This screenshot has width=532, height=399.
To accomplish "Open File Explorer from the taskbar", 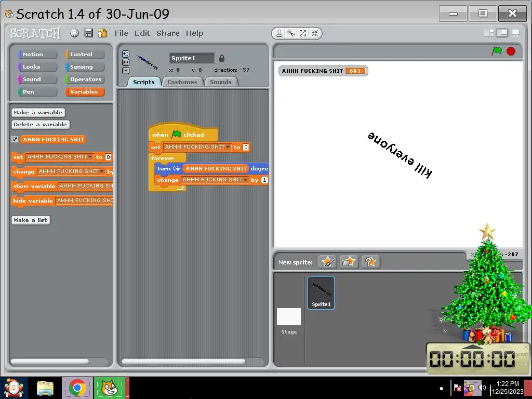I will 45,388.
